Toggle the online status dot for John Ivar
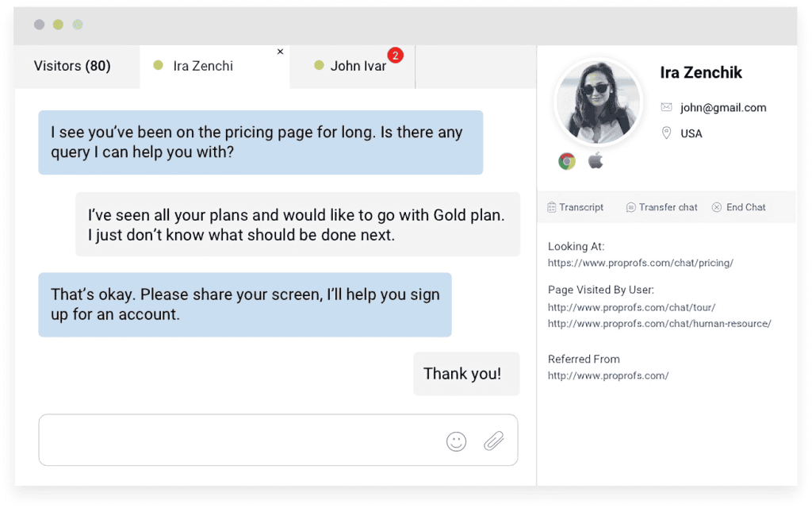 pos(319,67)
